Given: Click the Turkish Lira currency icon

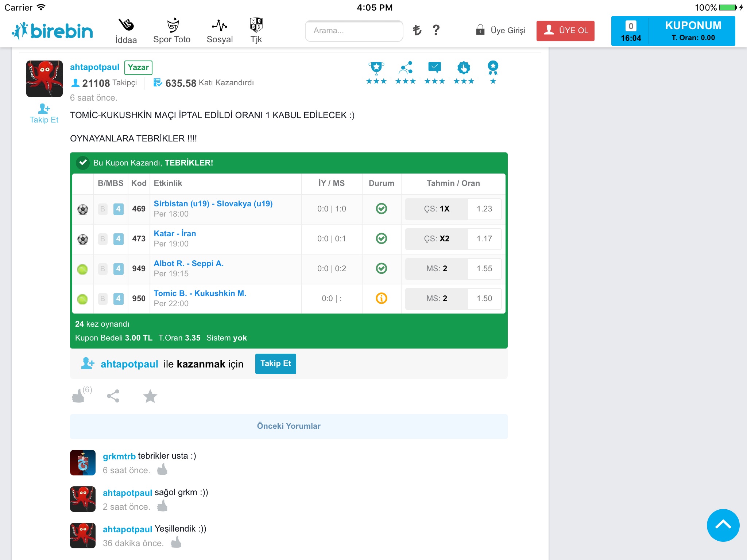Looking at the screenshot, I should click(x=417, y=30).
